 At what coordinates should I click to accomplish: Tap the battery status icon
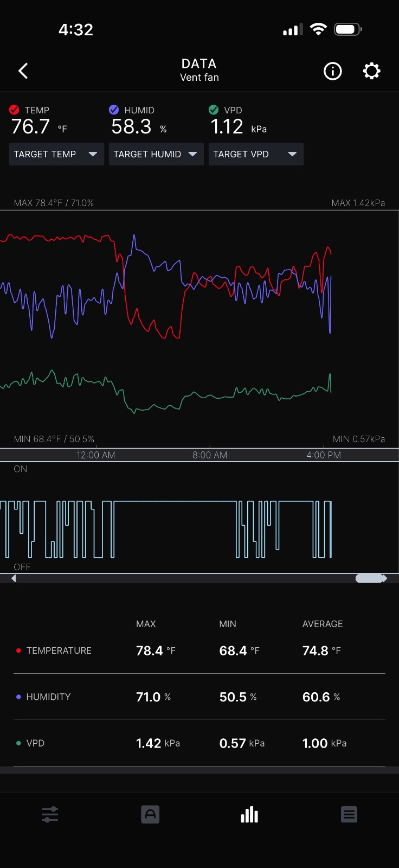(x=348, y=29)
